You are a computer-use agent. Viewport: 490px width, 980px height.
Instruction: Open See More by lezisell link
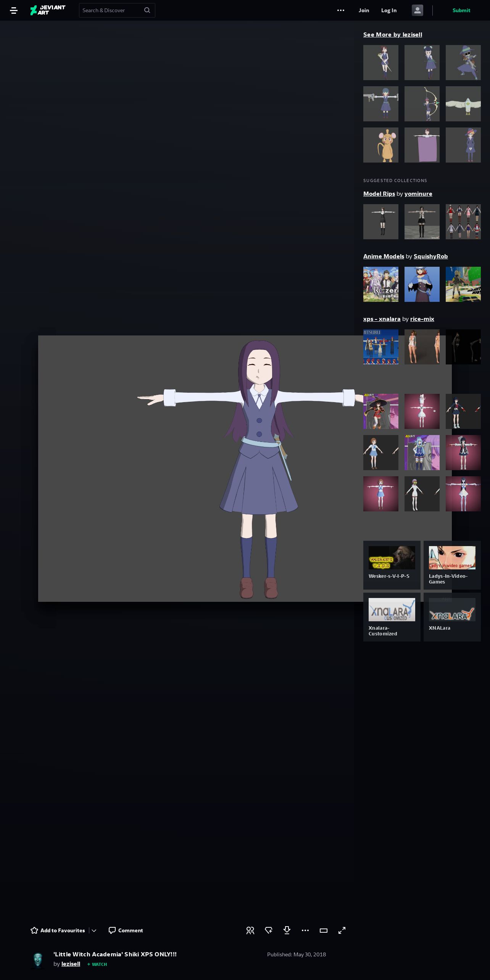tap(393, 34)
